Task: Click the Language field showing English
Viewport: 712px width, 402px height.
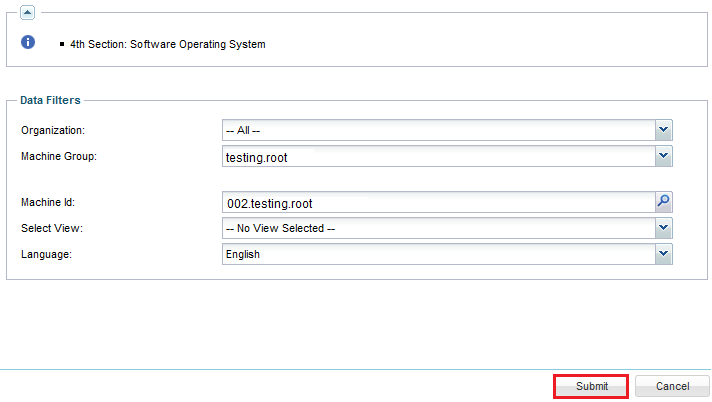Action: (x=438, y=254)
